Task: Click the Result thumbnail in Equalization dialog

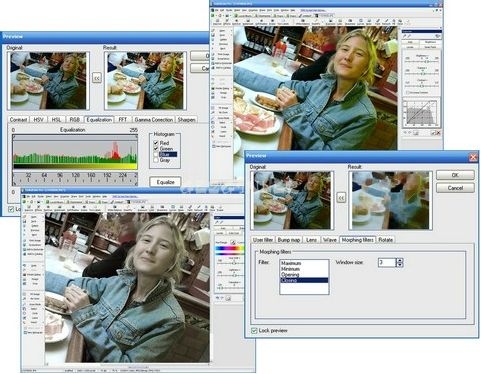Action: (x=145, y=81)
